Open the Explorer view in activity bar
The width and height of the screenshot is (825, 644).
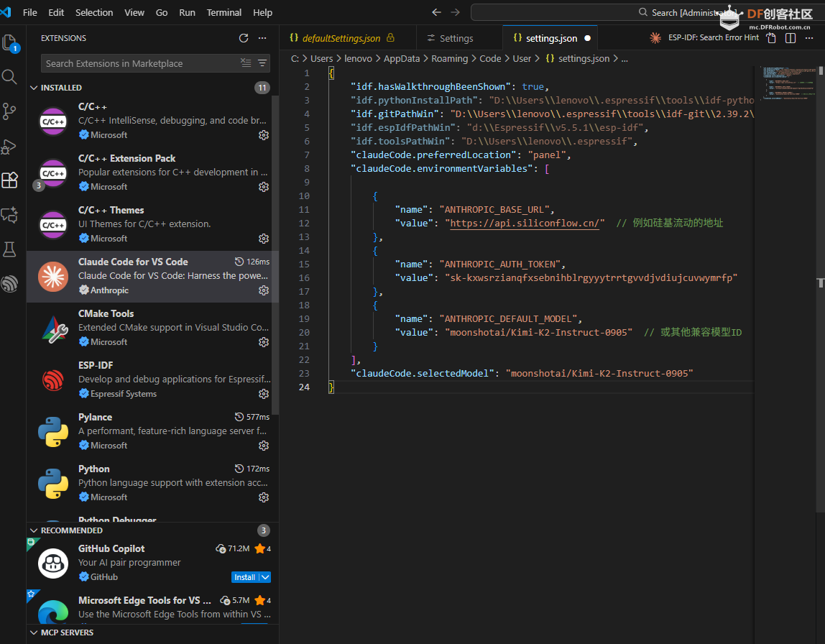pos(10,42)
